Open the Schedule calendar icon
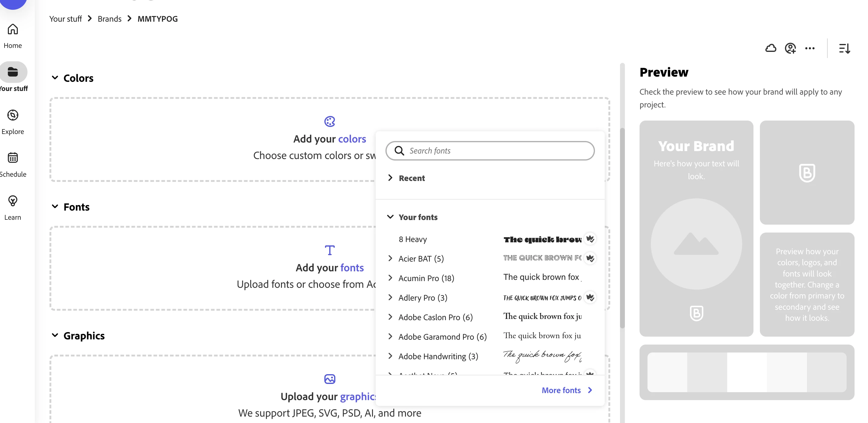The image size is (868, 423). (13, 164)
